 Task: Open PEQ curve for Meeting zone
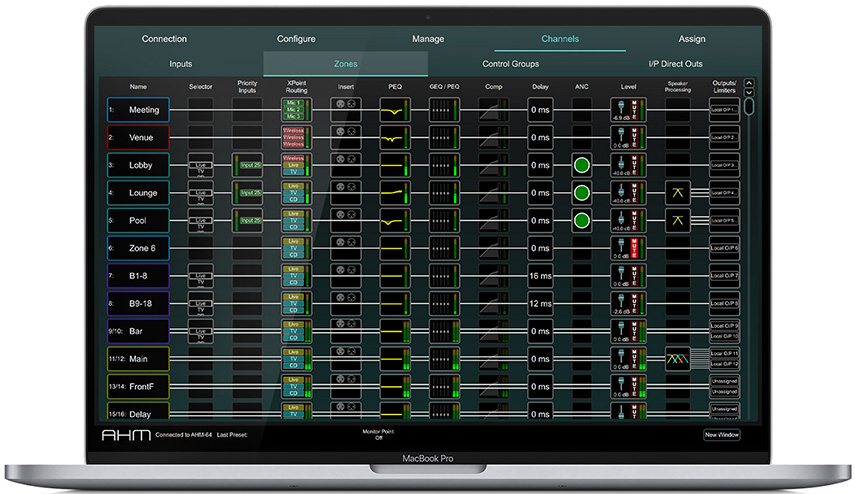click(396, 110)
